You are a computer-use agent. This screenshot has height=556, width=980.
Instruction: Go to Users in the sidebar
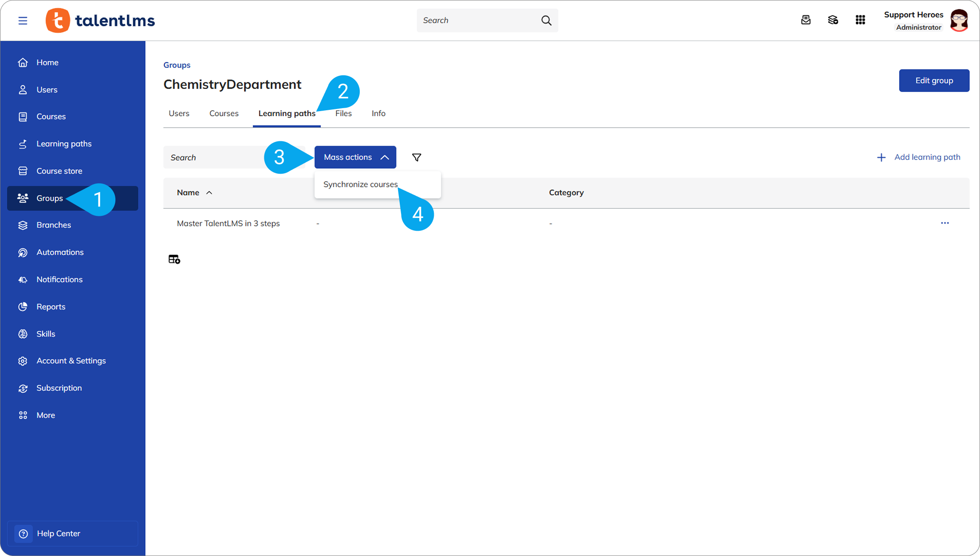click(73, 90)
